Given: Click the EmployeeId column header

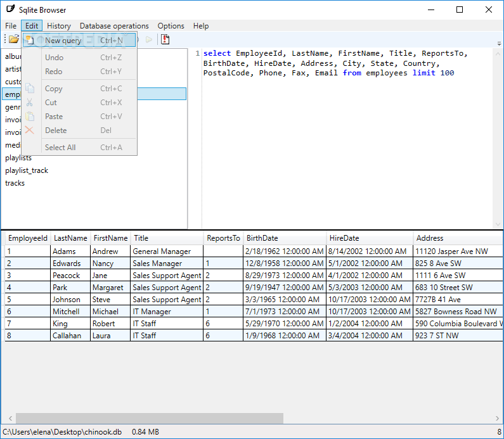Looking at the screenshot, I should pyautogui.click(x=28, y=238).
